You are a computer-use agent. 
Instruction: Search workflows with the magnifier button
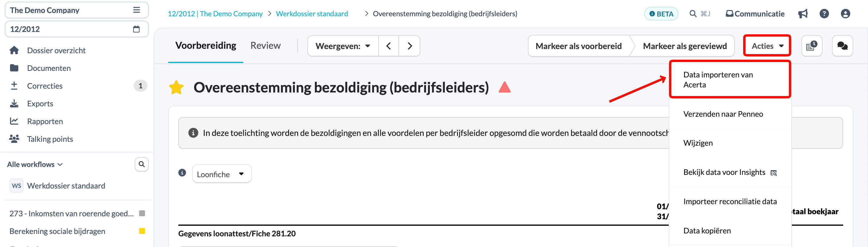142,164
